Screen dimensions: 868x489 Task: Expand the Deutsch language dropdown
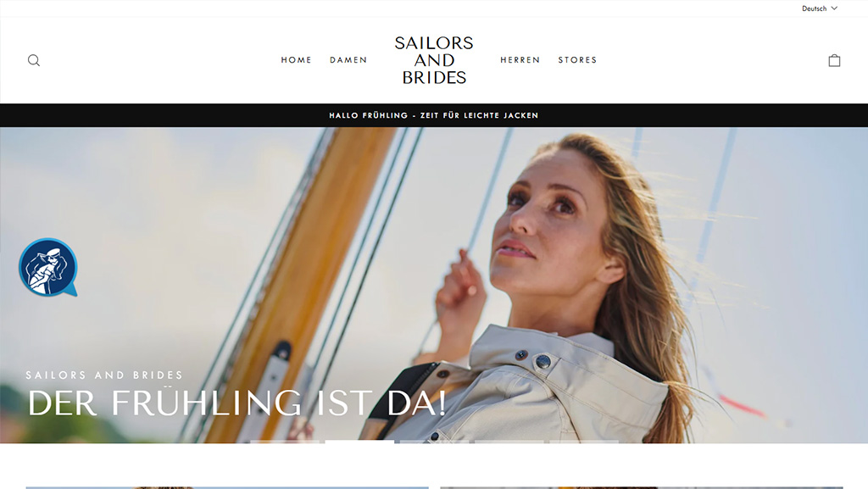(820, 8)
